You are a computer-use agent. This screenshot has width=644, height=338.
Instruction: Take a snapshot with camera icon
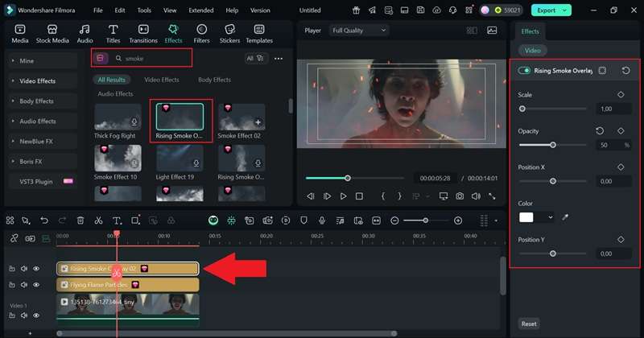[460, 196]
